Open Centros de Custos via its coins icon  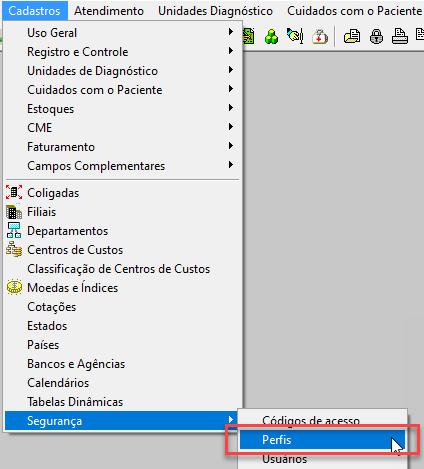[14, 249]
